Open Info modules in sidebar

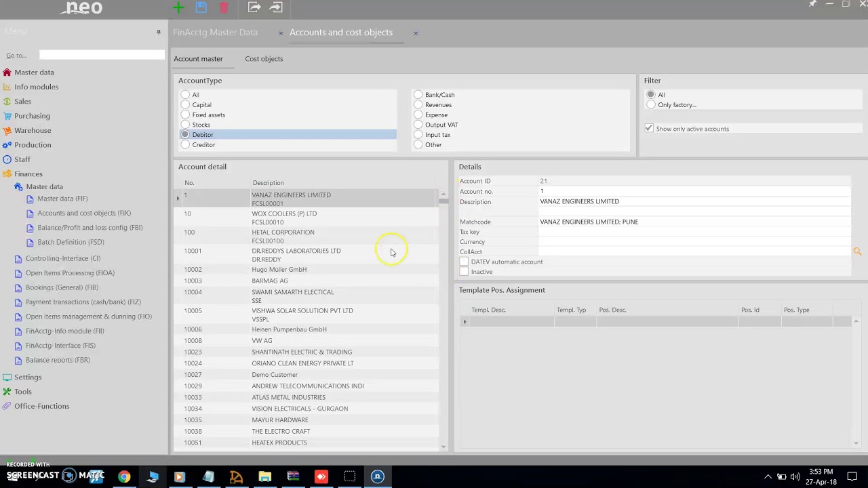click(x=36, y=87)
